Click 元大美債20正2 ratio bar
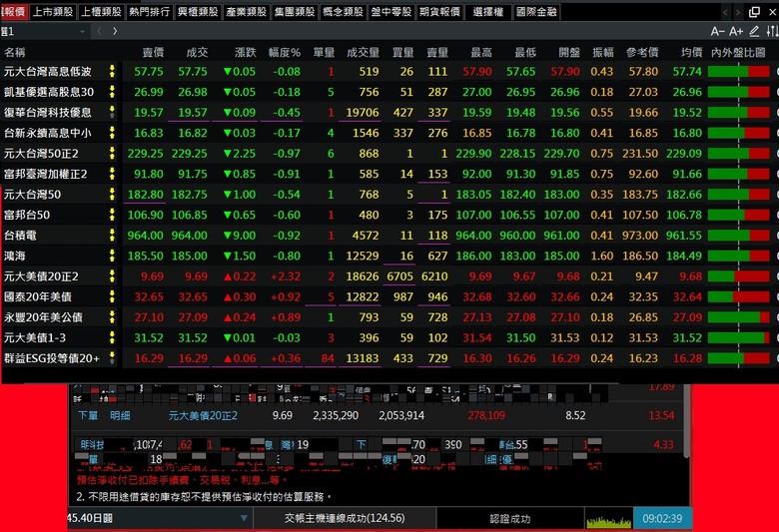Image resolution: width=779 pixels, height=532 pixels. [739, 276]
